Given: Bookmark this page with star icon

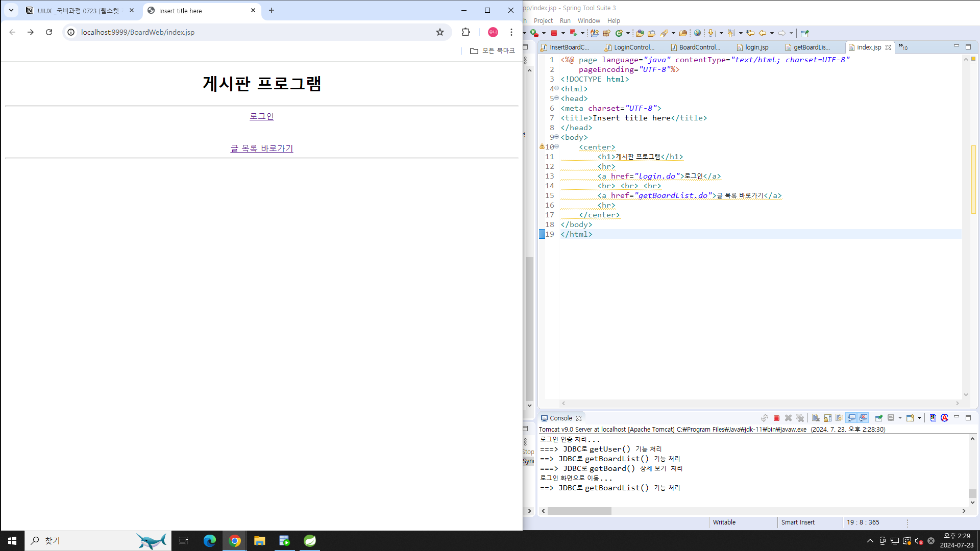Looking at the screenshot, I should pyautogui.click(x=440, y=32).
